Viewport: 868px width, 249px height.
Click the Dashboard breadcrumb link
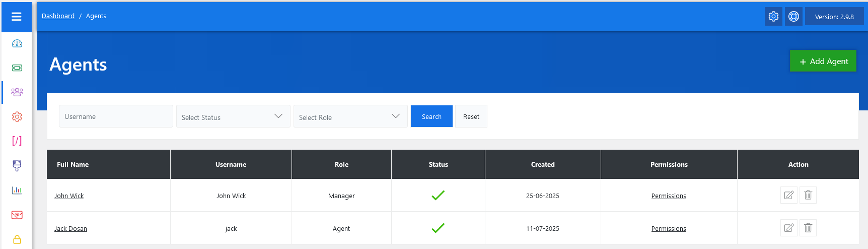pyautogui.click(x=58, y=16)
